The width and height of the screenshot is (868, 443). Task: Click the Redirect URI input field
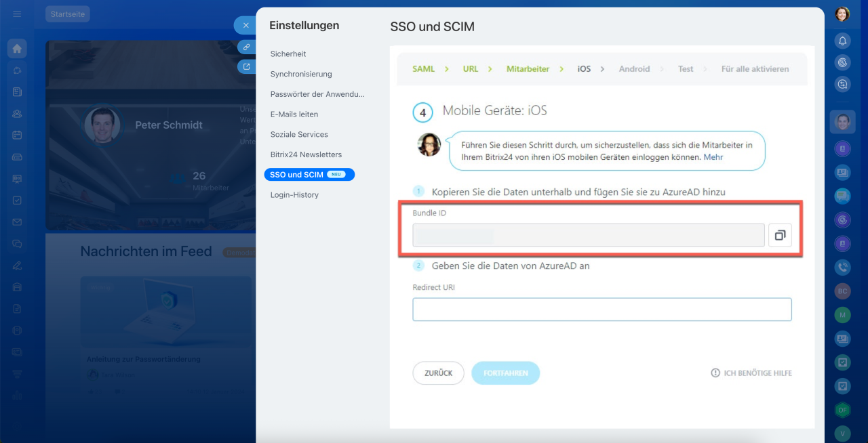602,310
